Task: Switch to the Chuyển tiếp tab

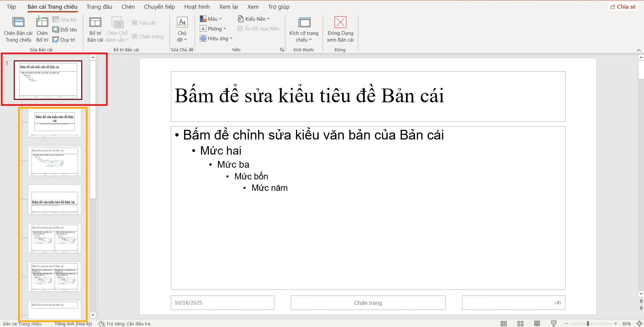Action: 159,6
